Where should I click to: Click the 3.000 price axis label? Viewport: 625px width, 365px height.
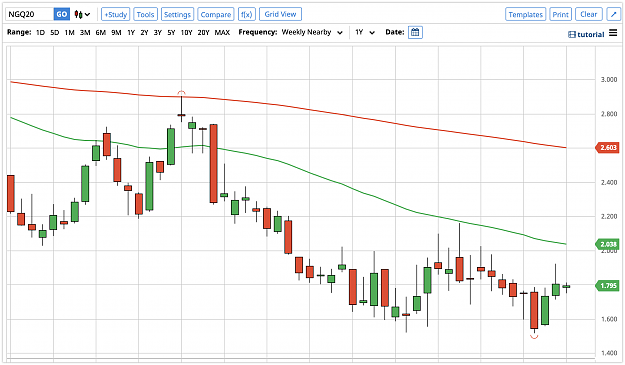(609, 80)
